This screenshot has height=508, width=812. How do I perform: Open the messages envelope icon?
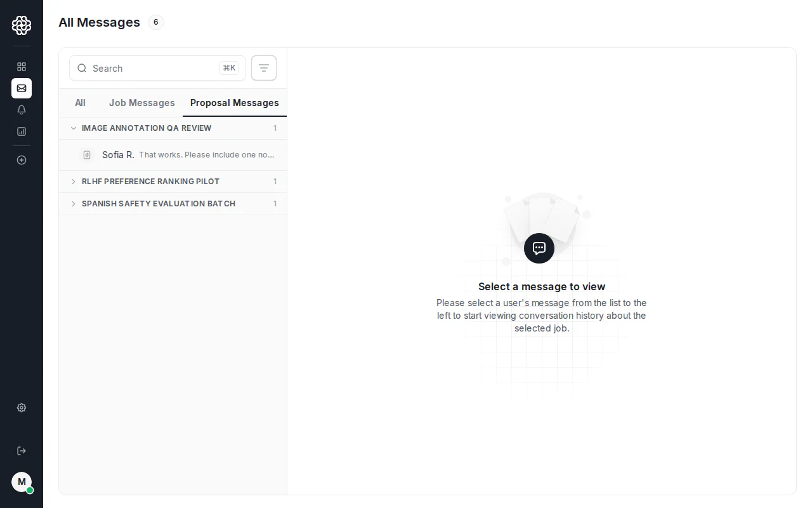click(22, 88)
